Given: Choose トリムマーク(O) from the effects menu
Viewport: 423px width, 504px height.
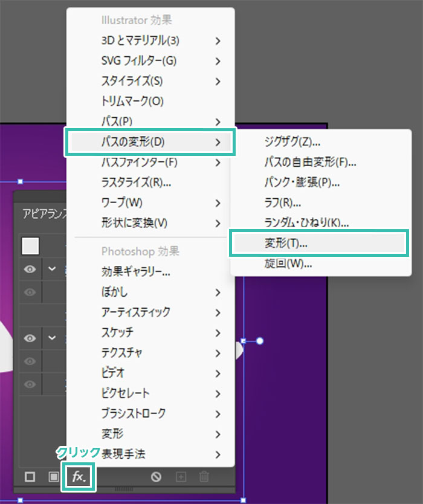Looking at the screenshot, I should 150,102.
